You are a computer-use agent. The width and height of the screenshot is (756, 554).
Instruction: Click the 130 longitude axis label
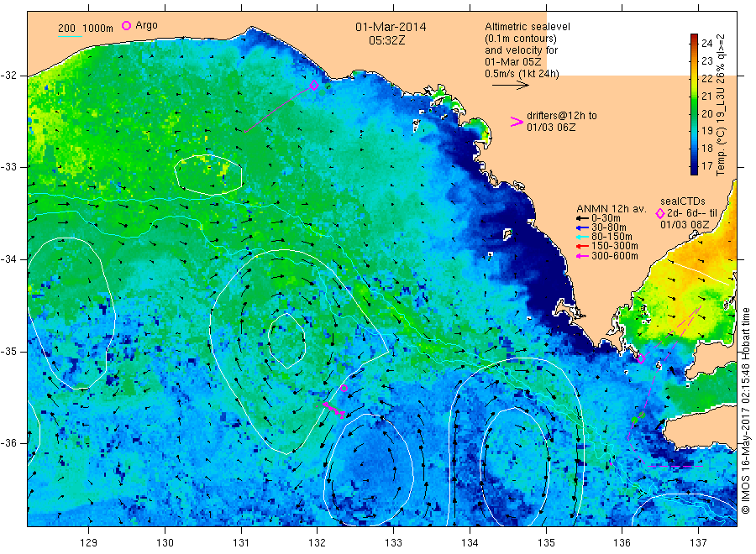click(165, 543)
